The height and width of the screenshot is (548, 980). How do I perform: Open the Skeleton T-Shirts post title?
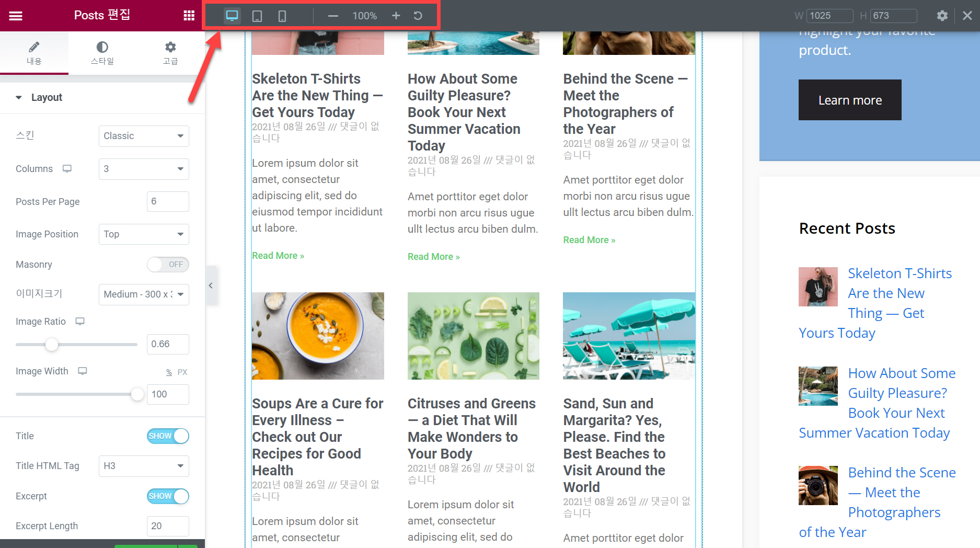point(317,96)
